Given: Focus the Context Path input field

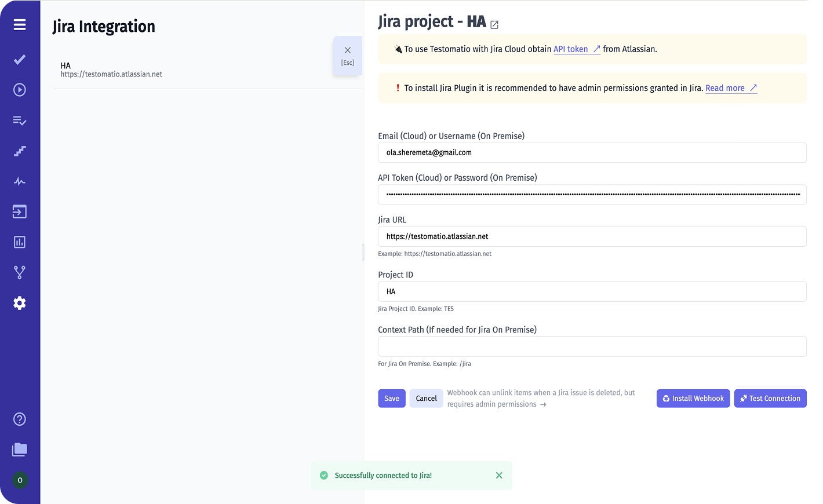Looking at the screenshot, I should (x=592, y=346).
